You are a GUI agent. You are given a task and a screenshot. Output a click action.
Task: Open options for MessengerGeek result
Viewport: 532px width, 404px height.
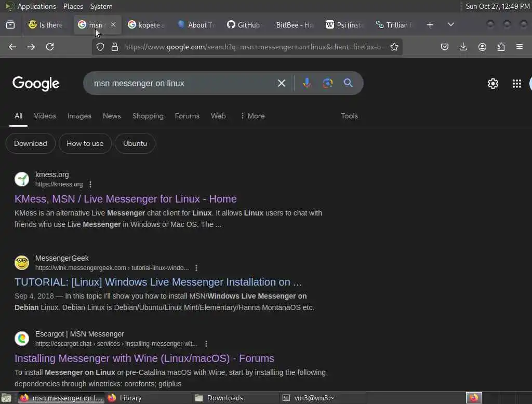pos(196,267)
